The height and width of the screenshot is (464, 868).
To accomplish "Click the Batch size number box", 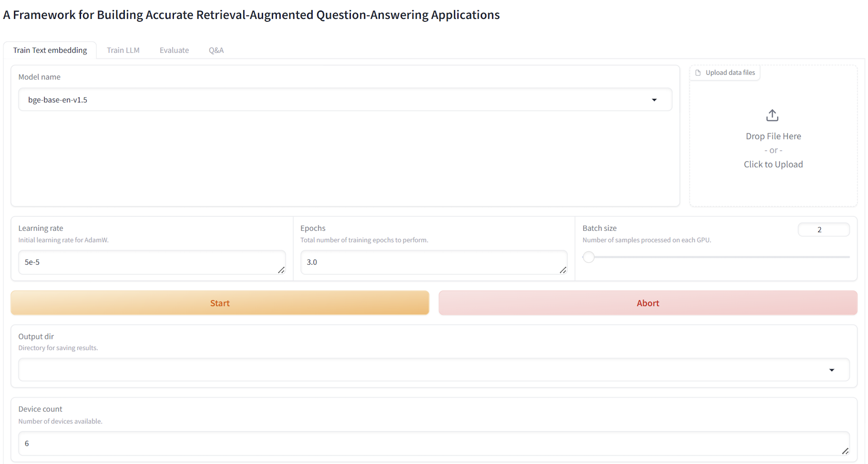I will point(823,230).
